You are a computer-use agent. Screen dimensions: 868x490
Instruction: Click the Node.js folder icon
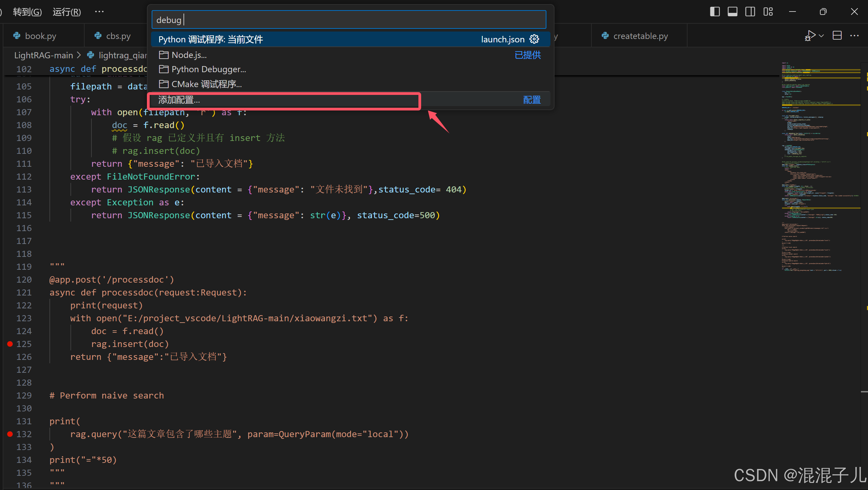(x=164, y=55)
